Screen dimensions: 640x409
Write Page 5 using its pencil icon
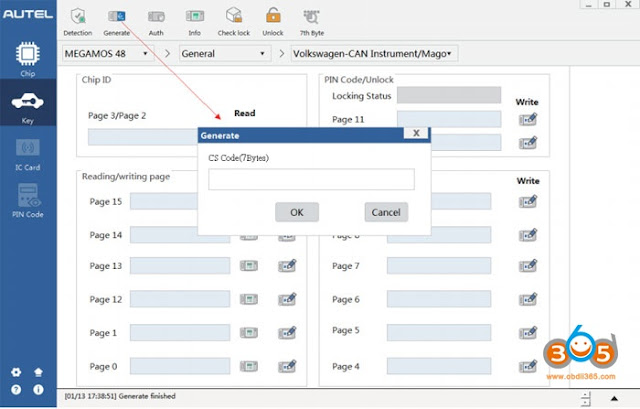(x=528, y=333)
